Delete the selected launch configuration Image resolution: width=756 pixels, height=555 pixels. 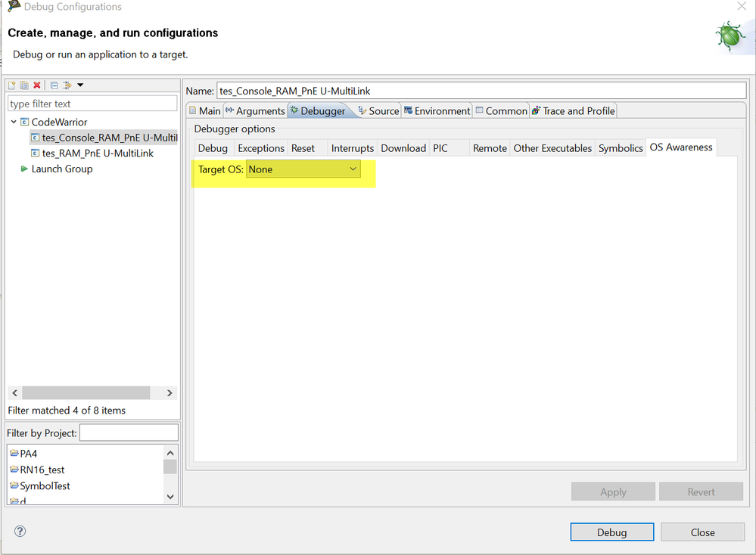pyautogui.click(x=36, y=85)
